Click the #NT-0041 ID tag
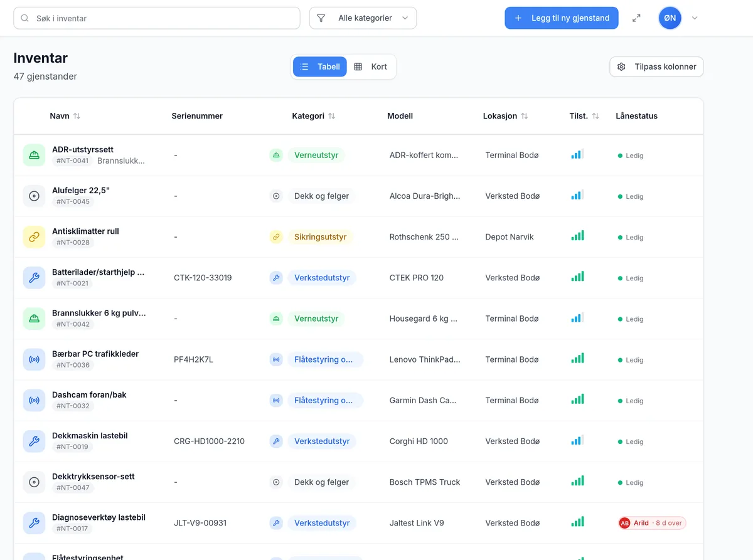 pos(72,161)
